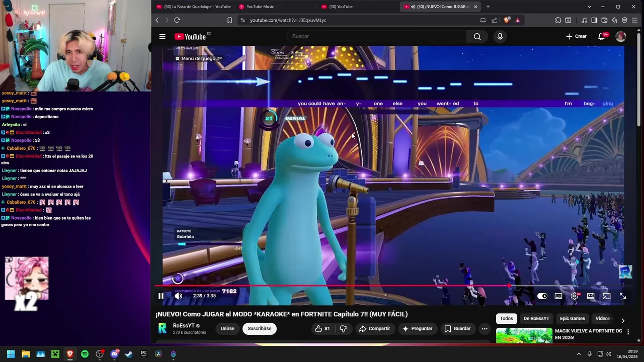Screen dimensions: 644x362
Task: Focus the Buscar search field
Action: 376,36
